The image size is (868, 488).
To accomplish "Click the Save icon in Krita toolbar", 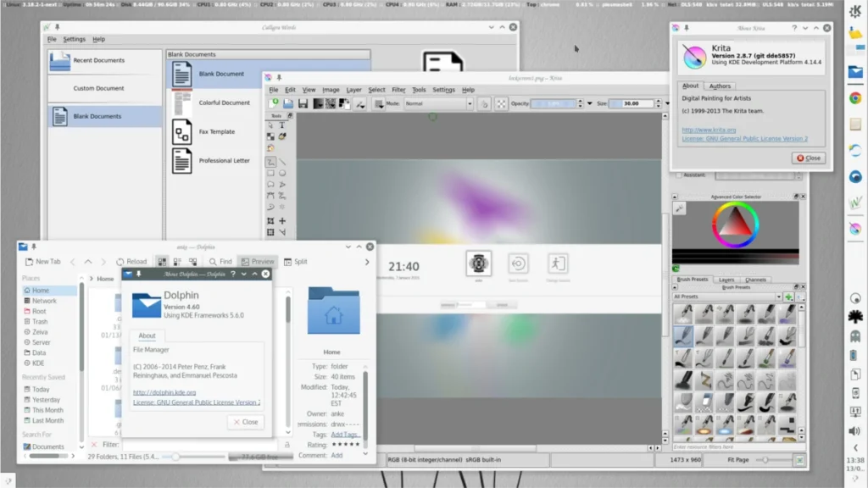I will coord(302,103).
